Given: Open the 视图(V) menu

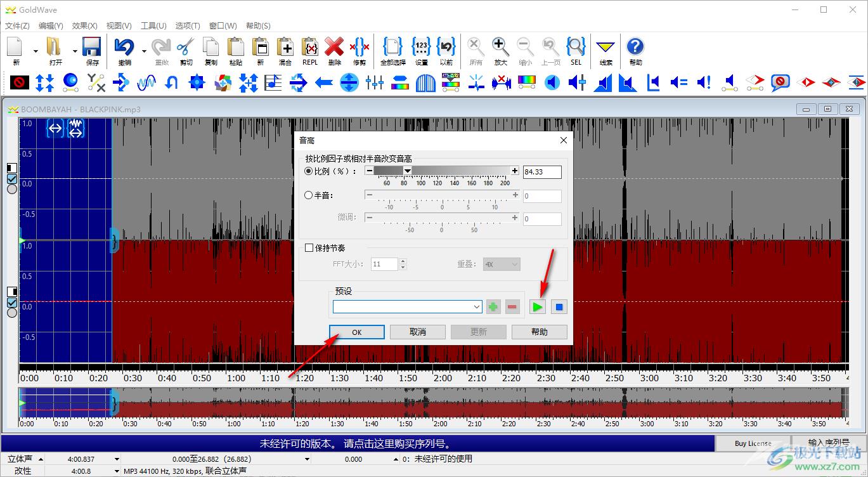Looking at the screenshot, I should pyautogui.click(x=119, y=26).
